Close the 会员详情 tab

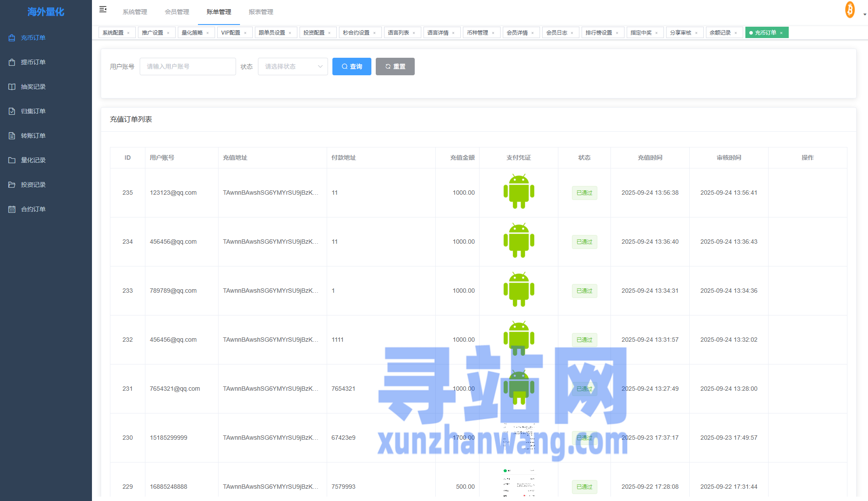(533, 33)
